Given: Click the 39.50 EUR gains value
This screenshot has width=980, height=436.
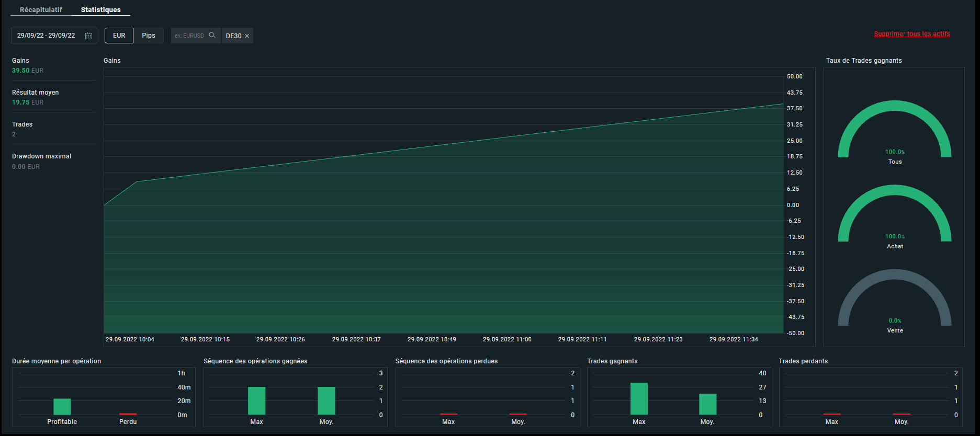Looking at the screenshot, I should pyautogui.click(x=28, y=71).
